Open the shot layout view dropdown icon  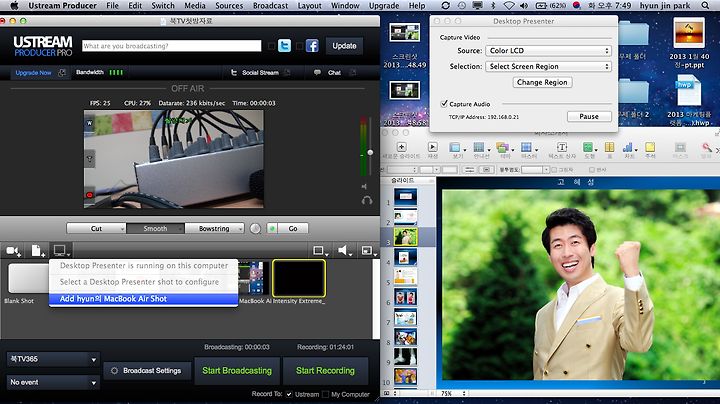320,251
